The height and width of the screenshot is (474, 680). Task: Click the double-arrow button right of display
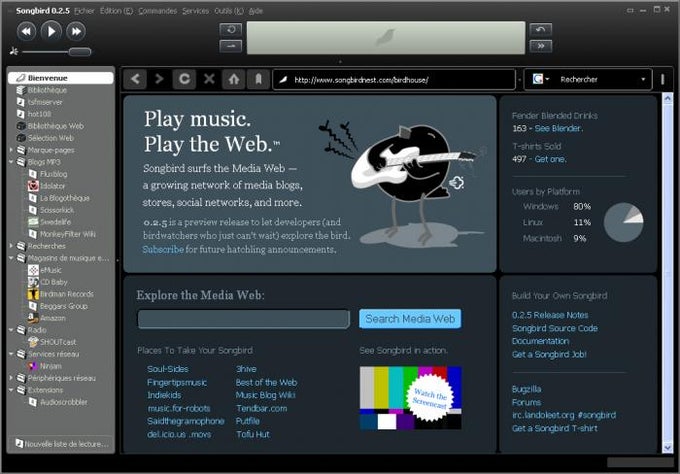coord(541,46)
